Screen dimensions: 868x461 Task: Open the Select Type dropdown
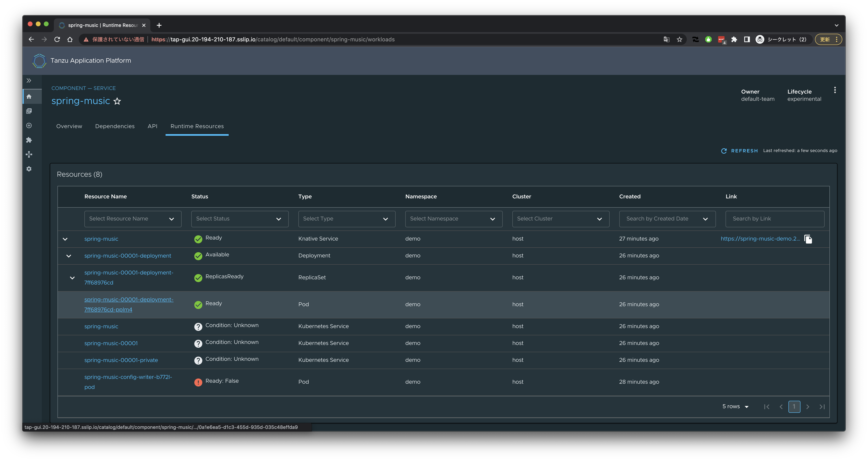[x=347, y=219]
